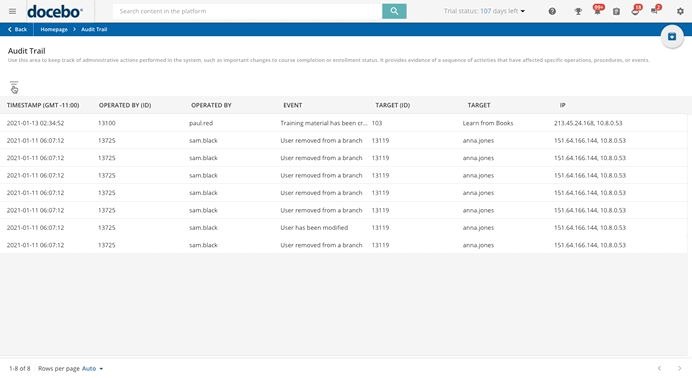Click IP 213.45.24.168, 10.8.0.53
The height and width of the screenshot is (378, 692).
(x=588, y=123)
